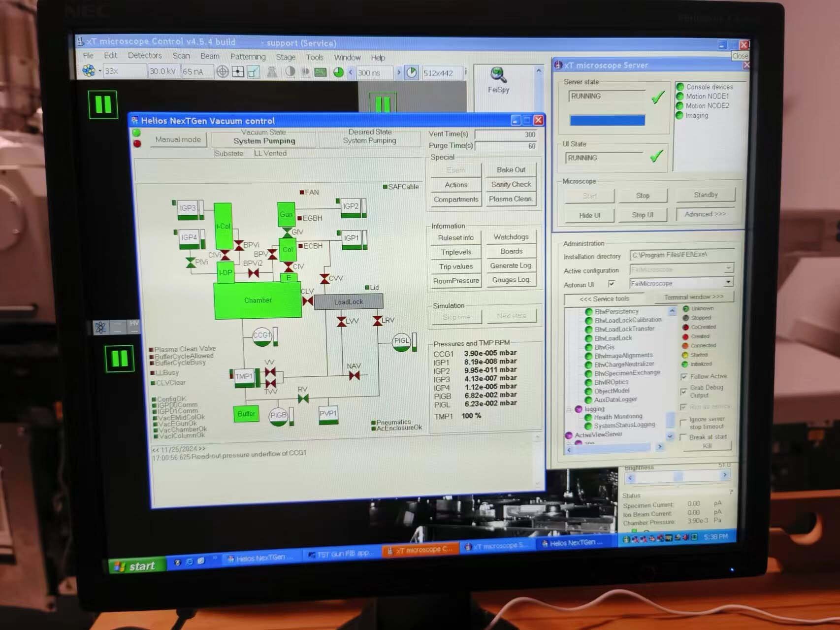Open the Beam menu
The image size is (840, 630).
pyautogui.click(x=210, y=56)
